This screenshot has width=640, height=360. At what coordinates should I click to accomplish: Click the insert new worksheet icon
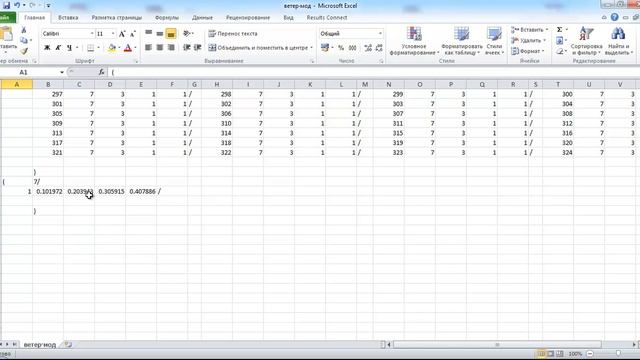click(68, 344)
